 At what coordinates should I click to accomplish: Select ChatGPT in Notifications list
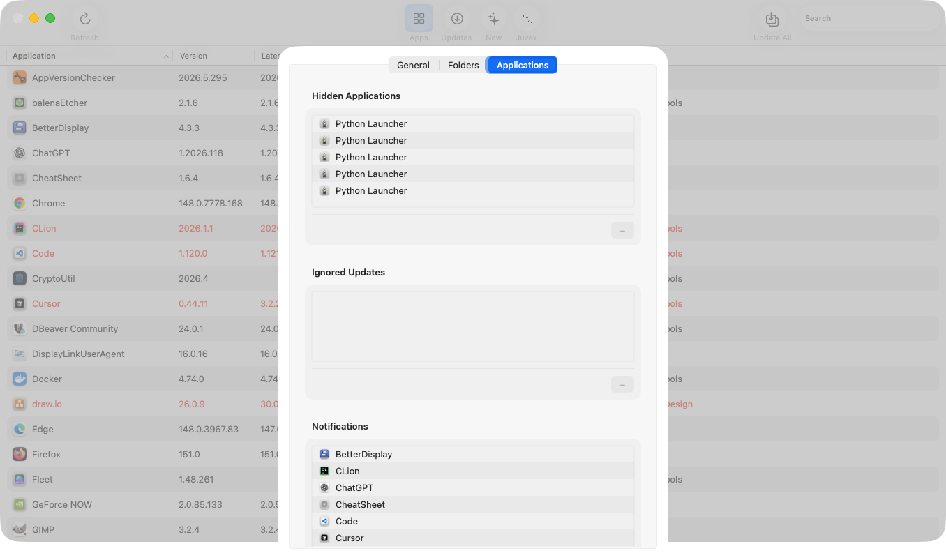[473, 487]
